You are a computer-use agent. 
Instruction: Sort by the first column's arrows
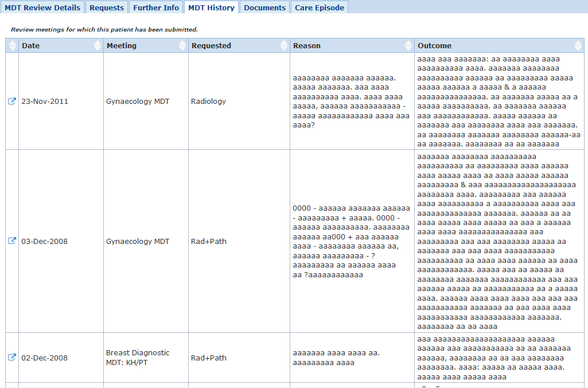click(13, 45)
